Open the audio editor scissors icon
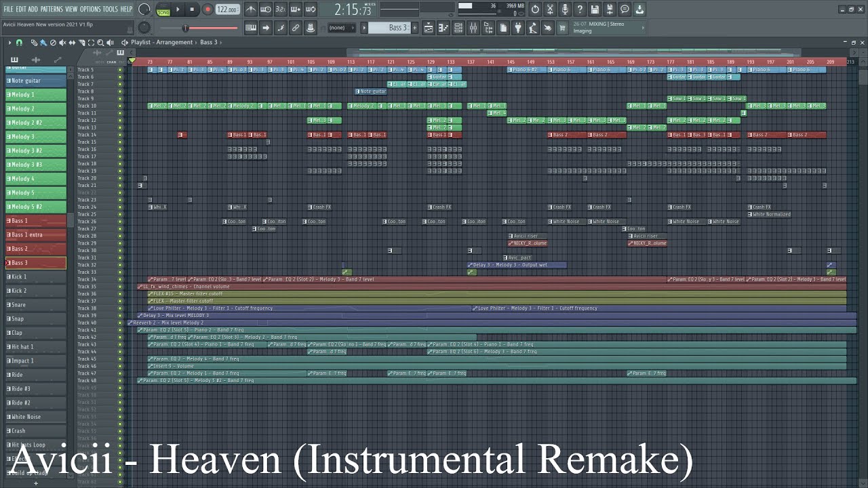Screen dimensions: 868x488 point(550,9)
